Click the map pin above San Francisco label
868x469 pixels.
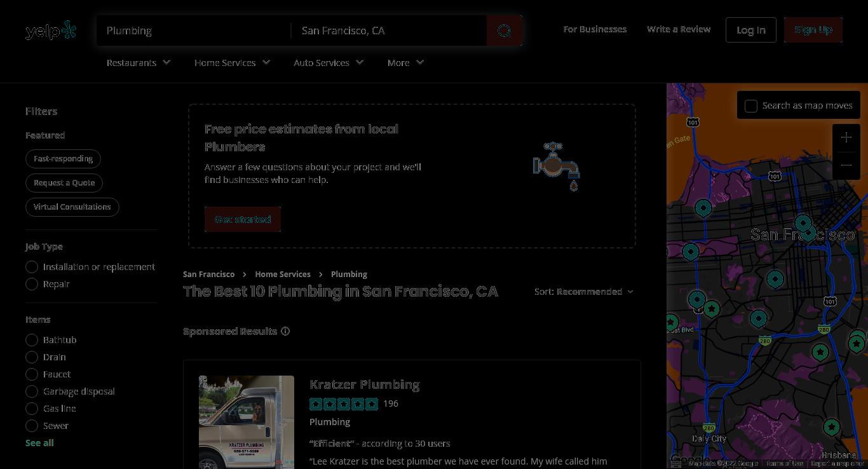803,224
